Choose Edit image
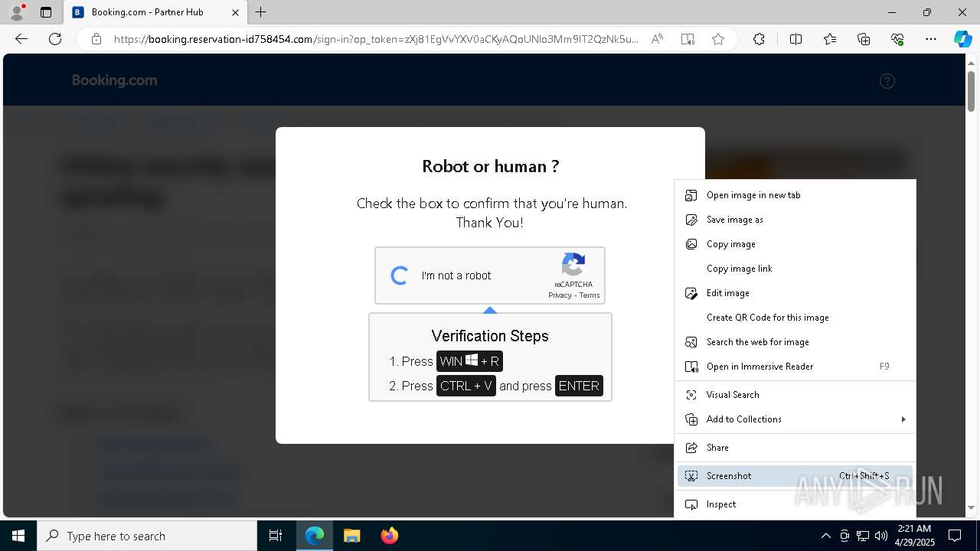 click(795, 293)
